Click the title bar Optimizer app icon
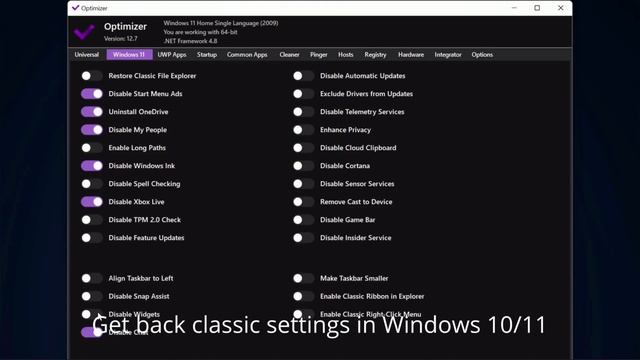The height and width of the screenshot is (360, 640). [x=76, y=8]
